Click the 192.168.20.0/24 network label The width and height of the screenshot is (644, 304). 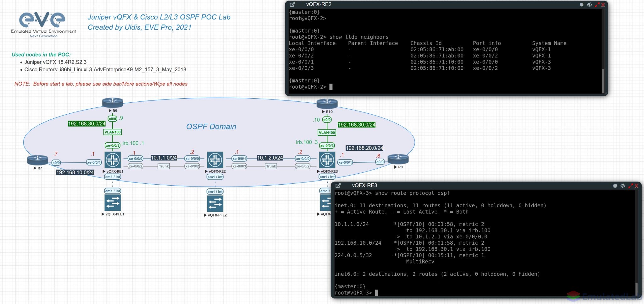click(x=364, y=148)
